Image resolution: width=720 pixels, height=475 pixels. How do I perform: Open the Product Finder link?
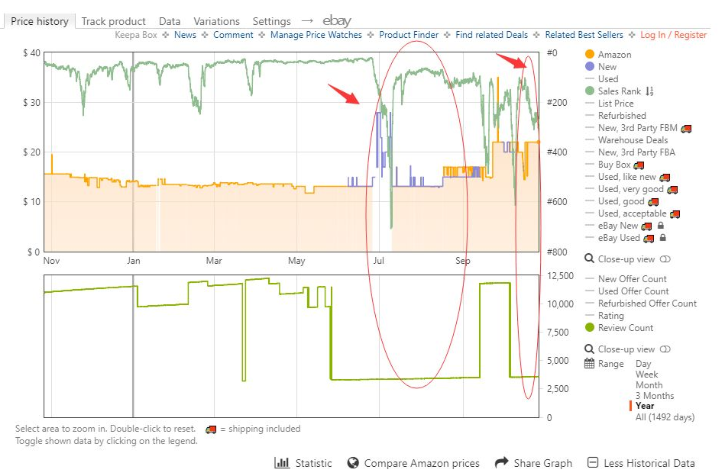(x=410, y=35)
